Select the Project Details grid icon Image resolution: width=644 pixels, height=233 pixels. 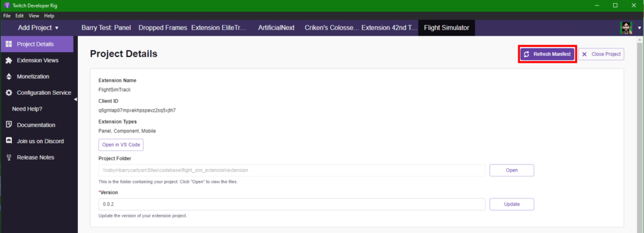point(9,45)
